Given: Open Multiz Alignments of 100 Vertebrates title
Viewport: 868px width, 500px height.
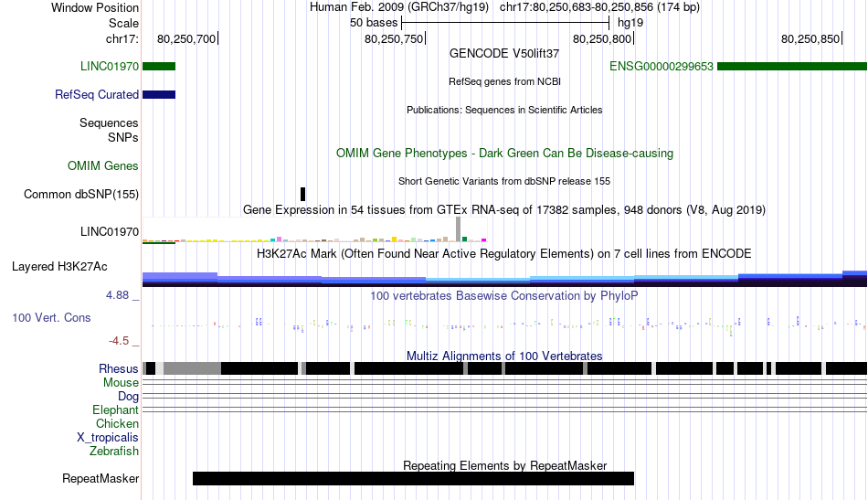Looking at the screenshot, I should click(504, 356).
